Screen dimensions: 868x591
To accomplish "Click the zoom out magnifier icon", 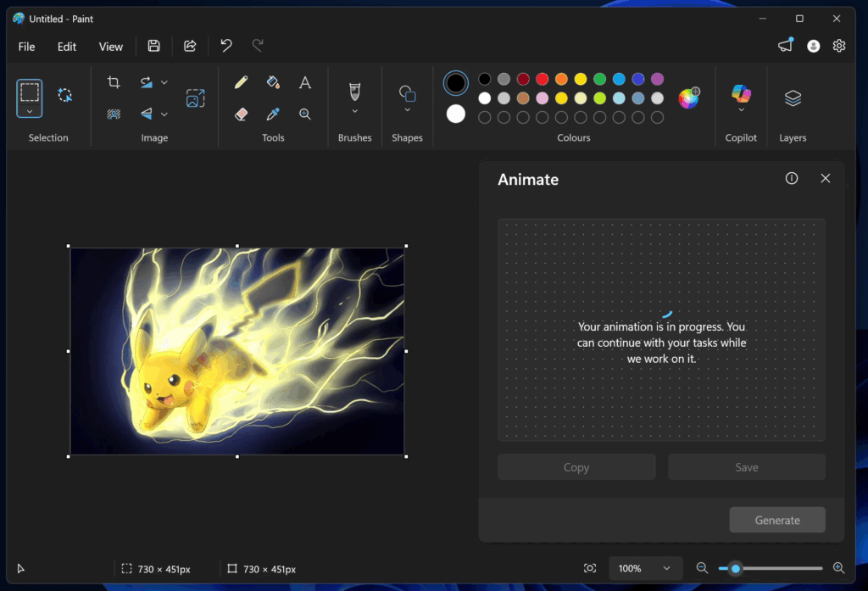I will (702, 568).
